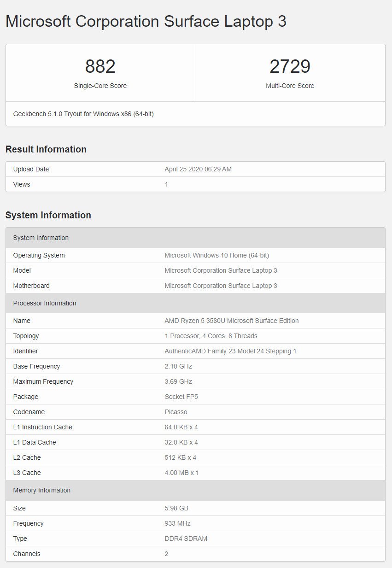Click the memory "Type" row label

click(x=20, y=539)
